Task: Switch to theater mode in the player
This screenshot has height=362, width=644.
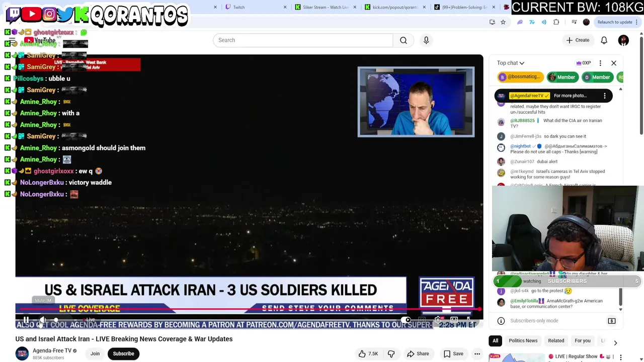Action: point(454,320)
